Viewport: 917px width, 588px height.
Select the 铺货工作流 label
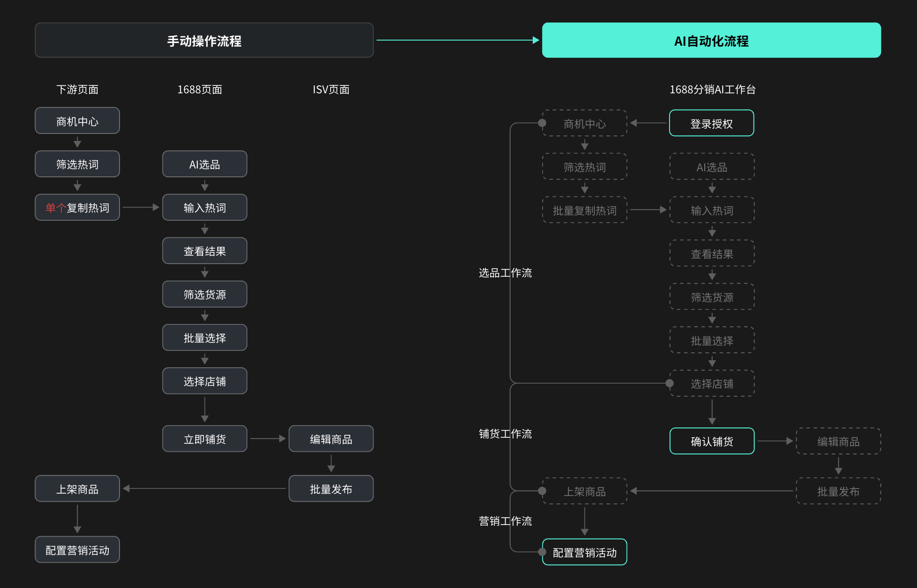coord(505,434)
